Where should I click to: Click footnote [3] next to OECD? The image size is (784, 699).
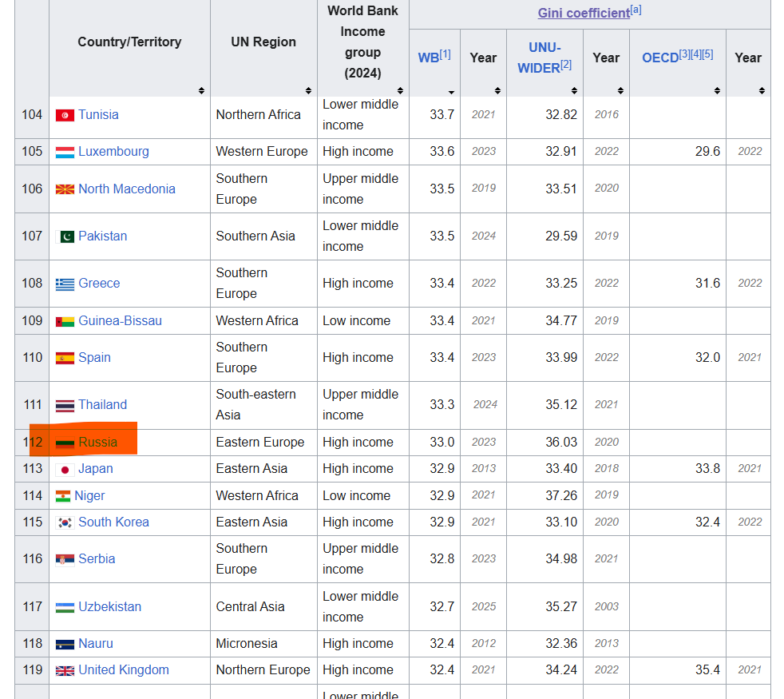(x=684, y=54)
